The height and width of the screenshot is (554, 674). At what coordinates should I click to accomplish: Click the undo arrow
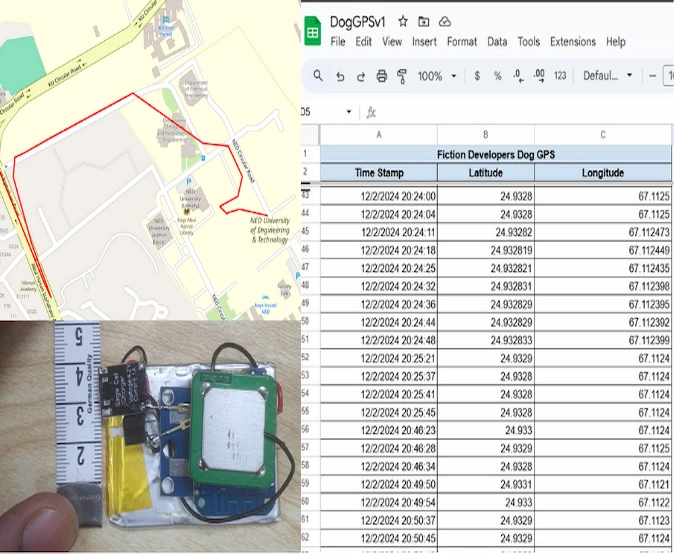(340, 77)
